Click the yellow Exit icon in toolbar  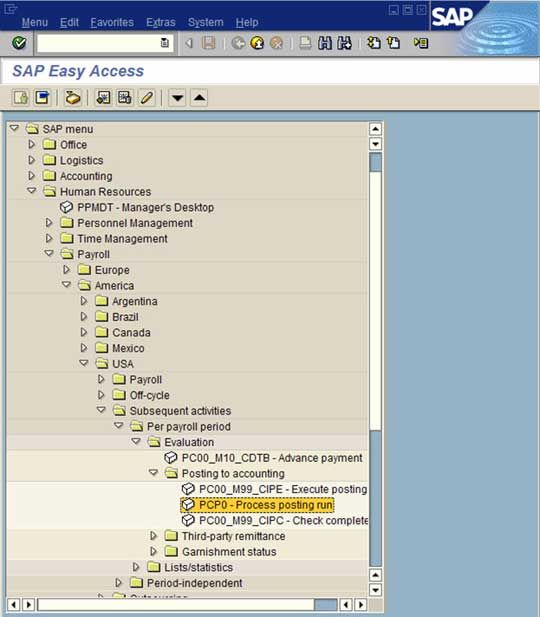257,42
